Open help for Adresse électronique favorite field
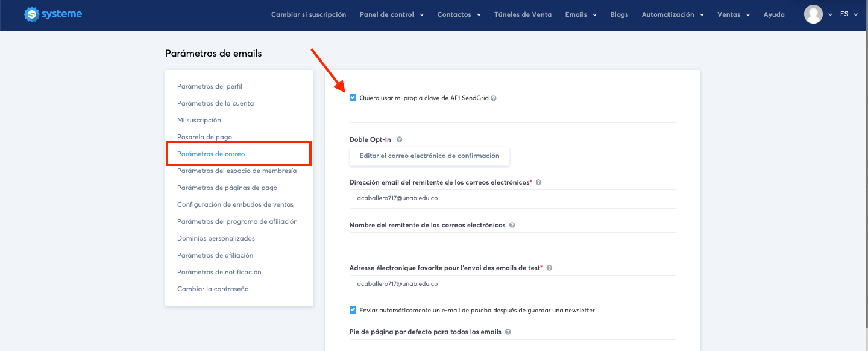The height and width of the screenshot is (351, 868). (549, 267)
